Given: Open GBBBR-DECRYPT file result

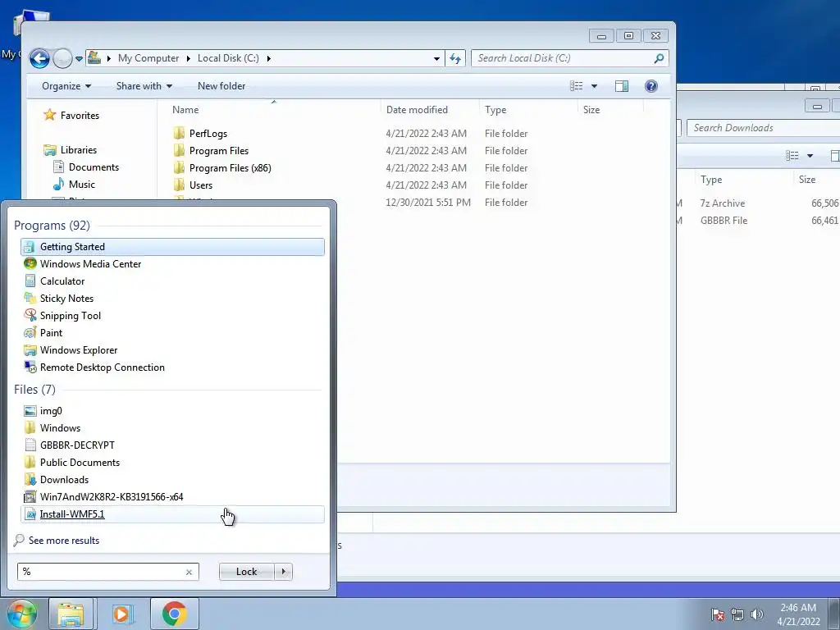Looking at the screenshot, I should [x=172, y=445].
